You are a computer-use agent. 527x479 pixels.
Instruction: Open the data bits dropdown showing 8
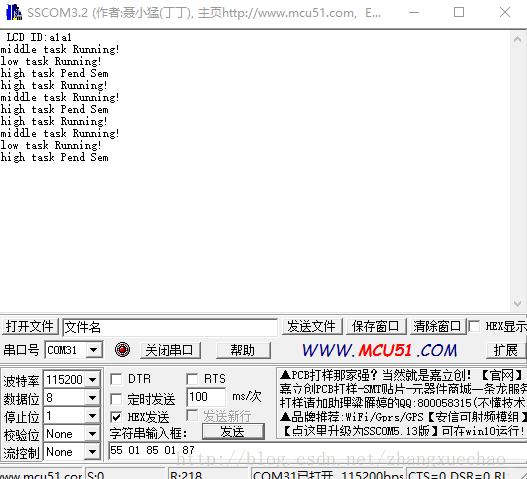92,398
